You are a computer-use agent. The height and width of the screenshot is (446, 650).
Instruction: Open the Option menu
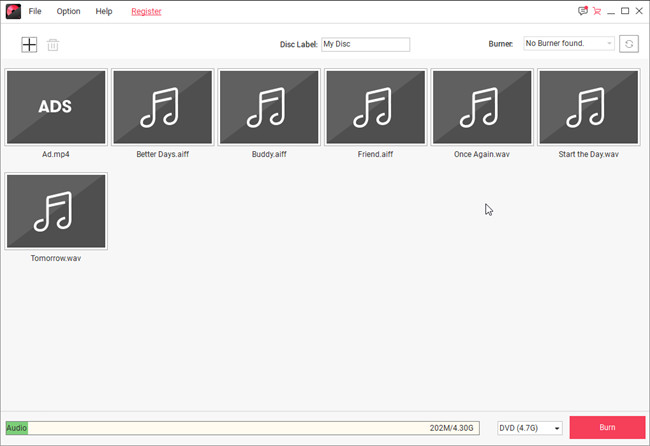pos(68,11)
